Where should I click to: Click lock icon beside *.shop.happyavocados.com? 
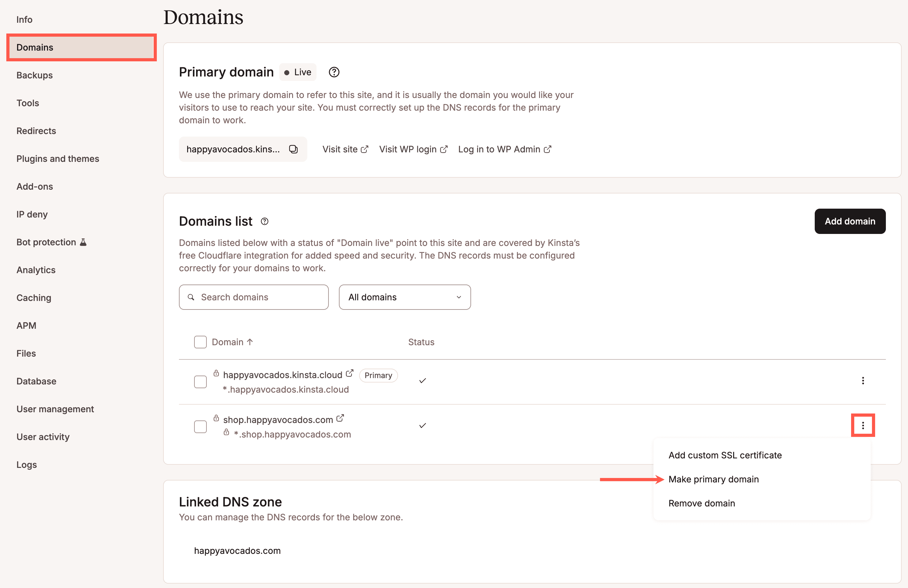(226, 432)
